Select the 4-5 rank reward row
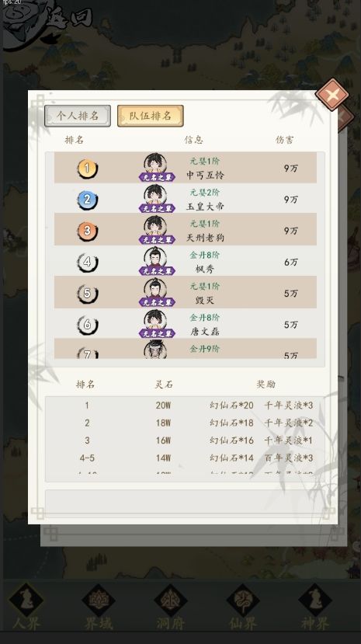 [185, 458]
